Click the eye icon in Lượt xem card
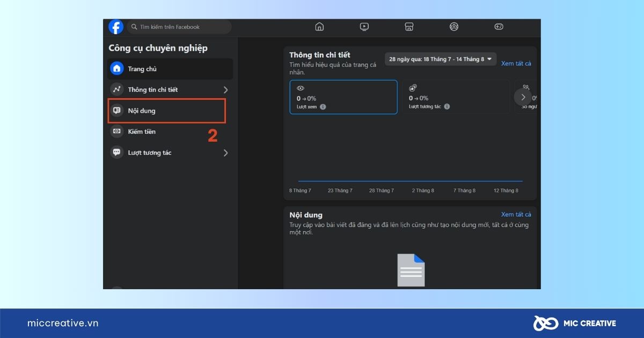The image size is (644, 338). coord(301,88)
